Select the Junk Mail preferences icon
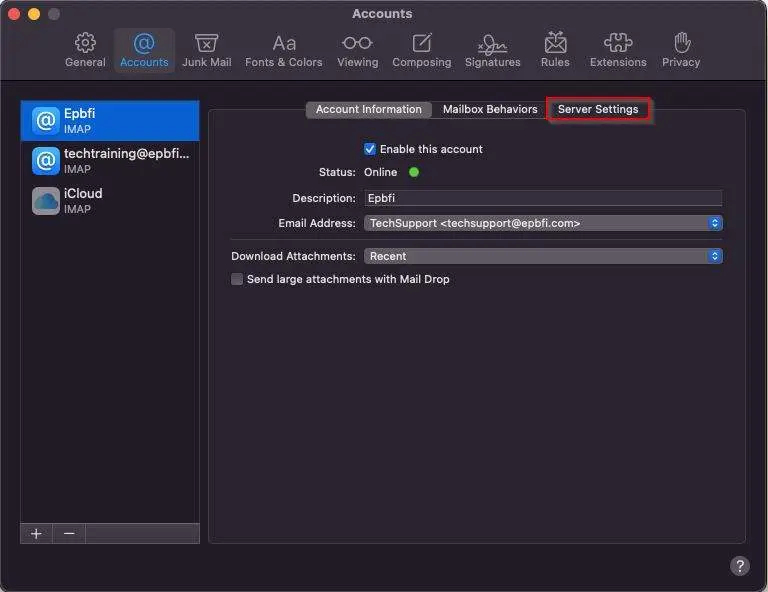 [206, 50]
